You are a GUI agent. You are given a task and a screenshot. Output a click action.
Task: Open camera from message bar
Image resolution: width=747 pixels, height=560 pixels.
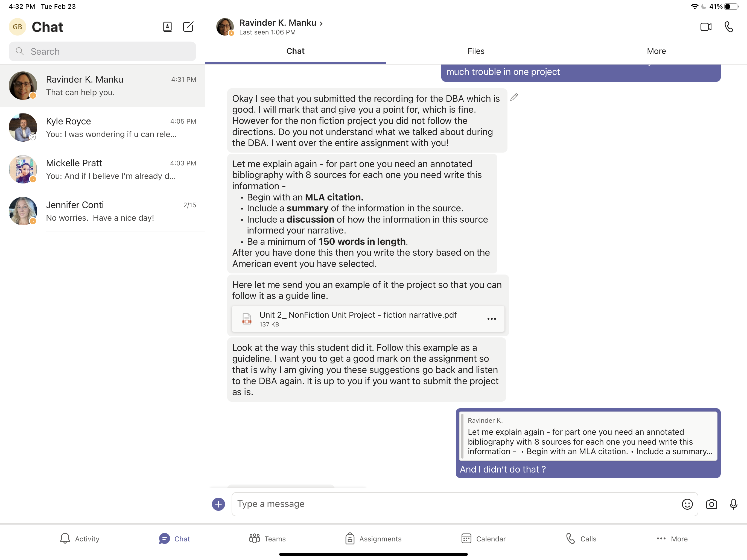click(x=711, y=504)
